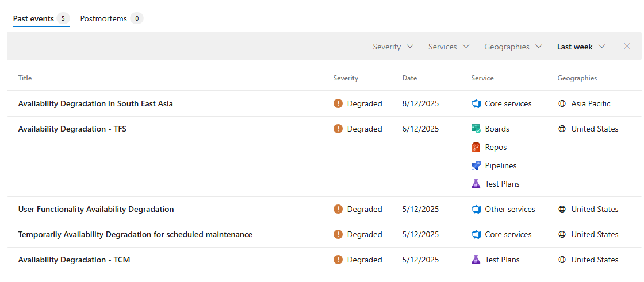The height and width of the screenshot is (282, 644).
Task: Click the Asia Pacific globe icon
Action: point(562,104)
